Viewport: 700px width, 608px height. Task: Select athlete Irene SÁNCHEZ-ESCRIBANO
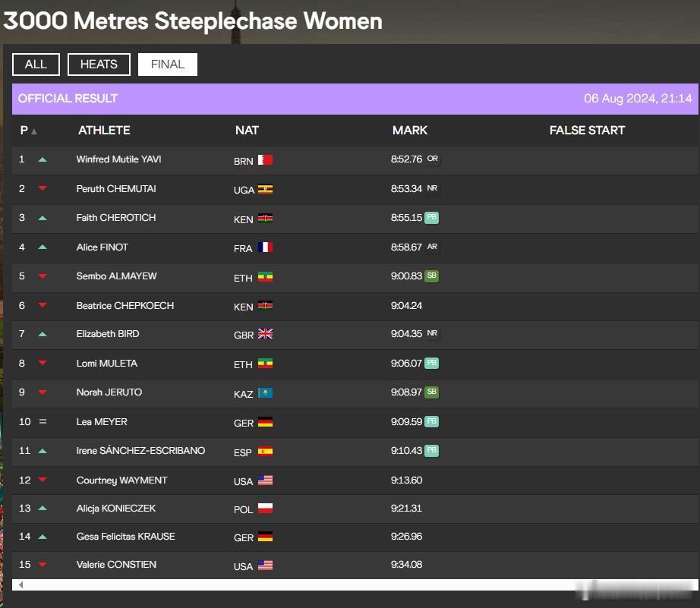point(140,450)
